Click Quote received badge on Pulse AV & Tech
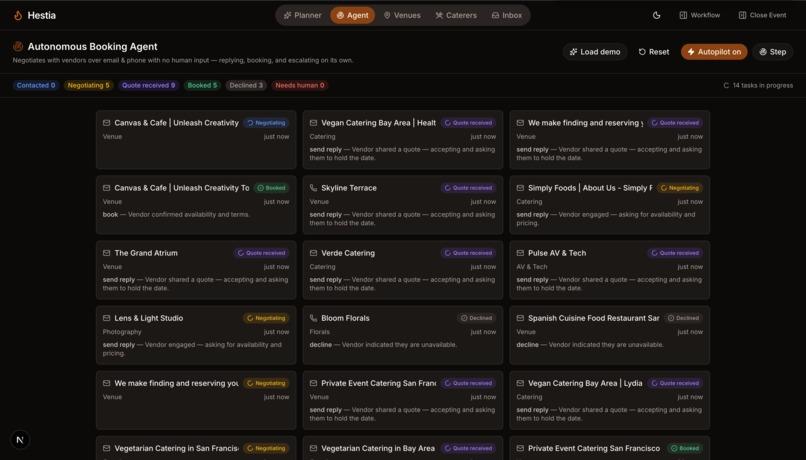This screenshot has width=806, height=460. (675, 253)
